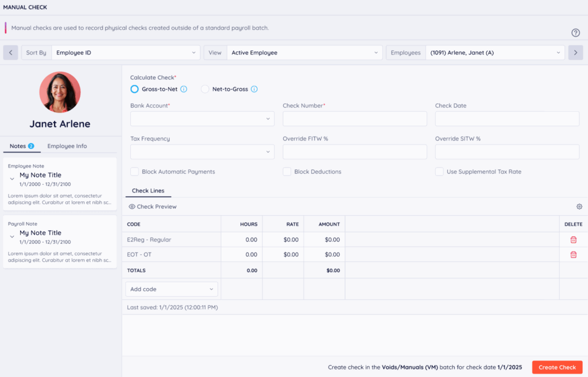Go to next employee with right arrow
This screenshot has height=377, width=588.
pyautogui.click(x=575, y=53)
